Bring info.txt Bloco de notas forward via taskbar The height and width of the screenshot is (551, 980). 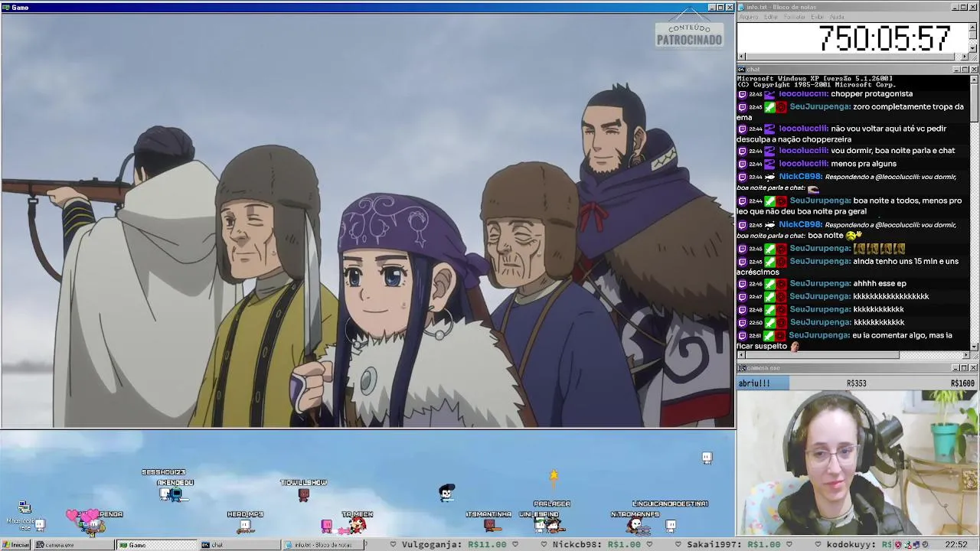(322, 545)
